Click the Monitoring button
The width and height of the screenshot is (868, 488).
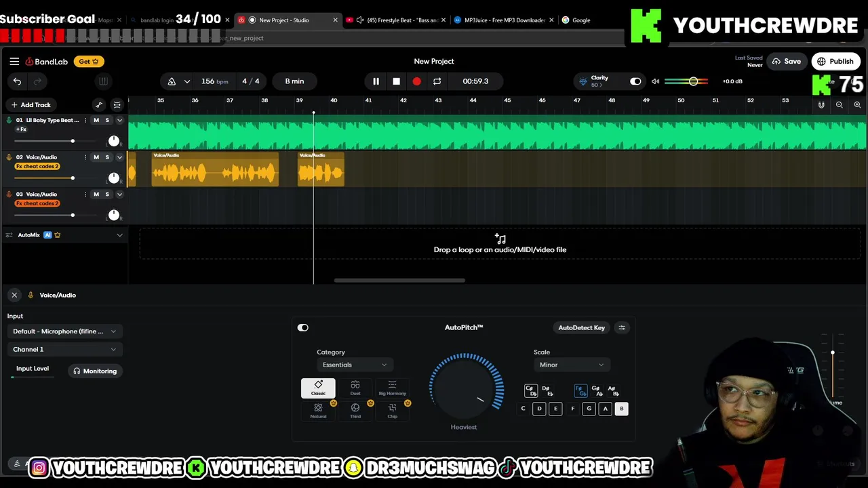(x=95, y=371)
